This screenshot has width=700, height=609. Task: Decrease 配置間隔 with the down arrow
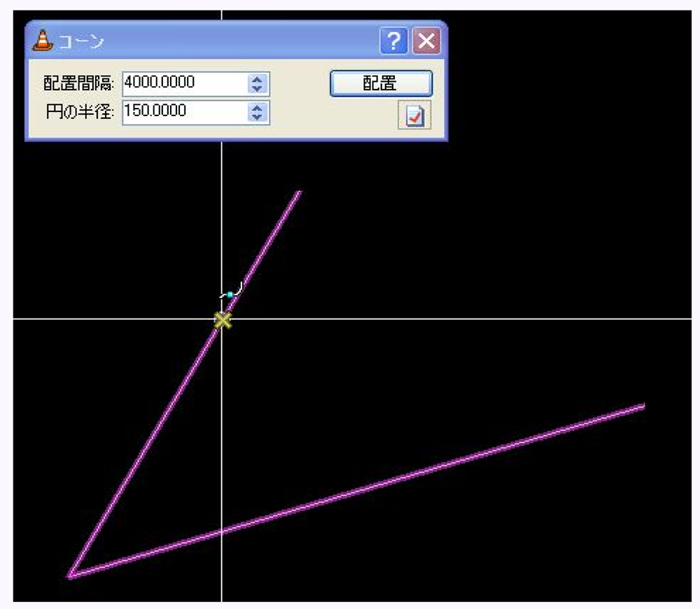(x=257, y=89)
